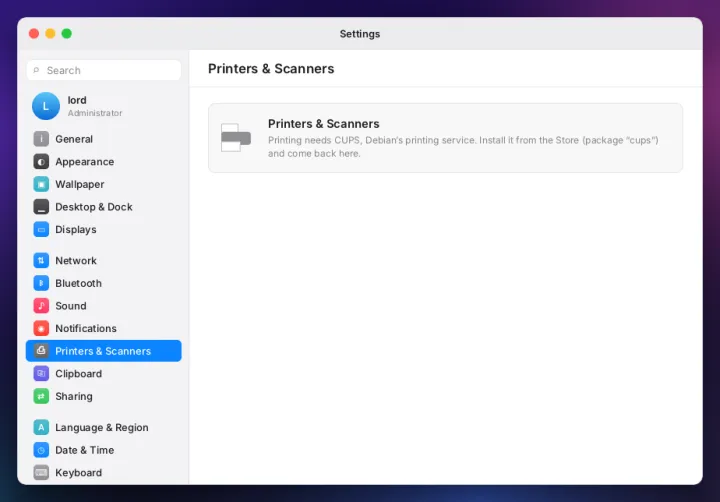Open Date & Time label

click(x=84, y=450)
